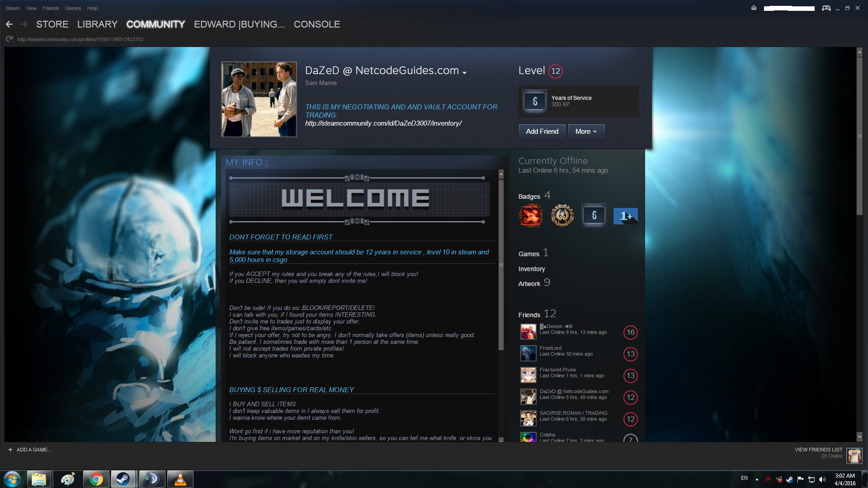The image size is (868, 488).
Task: Expand hidden system tray icons arrow
Action: coord(757,479)
